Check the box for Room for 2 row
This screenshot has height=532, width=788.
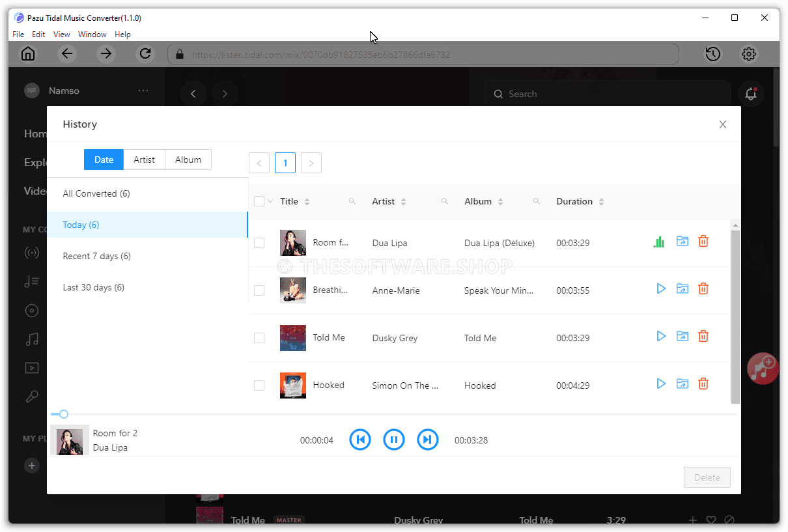(x=259, y=243)
